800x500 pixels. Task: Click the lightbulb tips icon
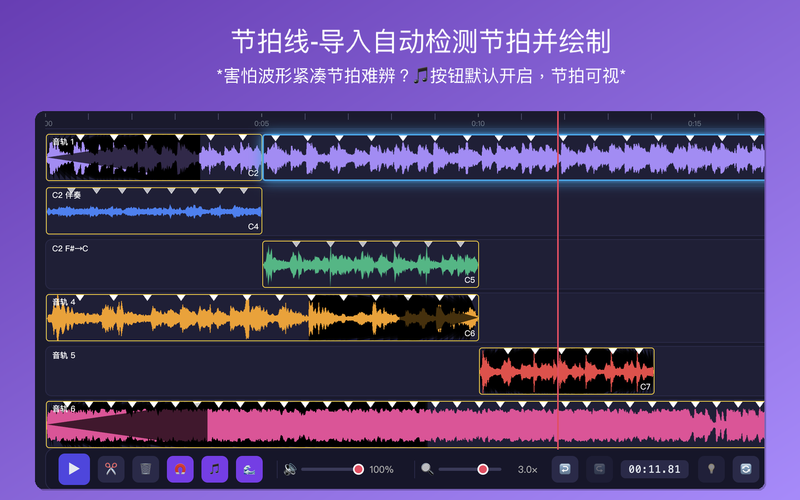click(x=711, y=469)
